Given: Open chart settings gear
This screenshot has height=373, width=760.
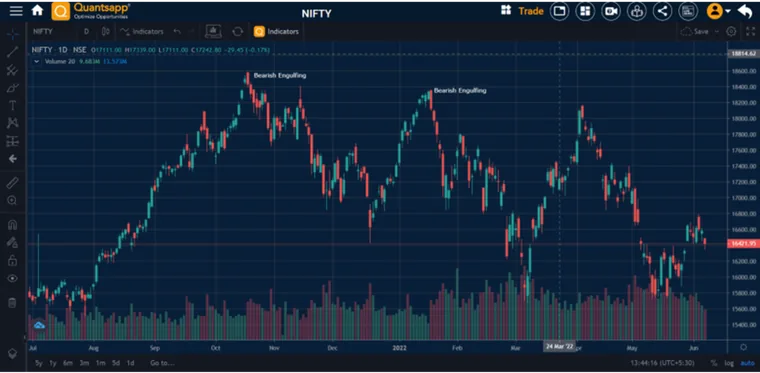Looking at the screenshot, I should [x=731, y=31].
